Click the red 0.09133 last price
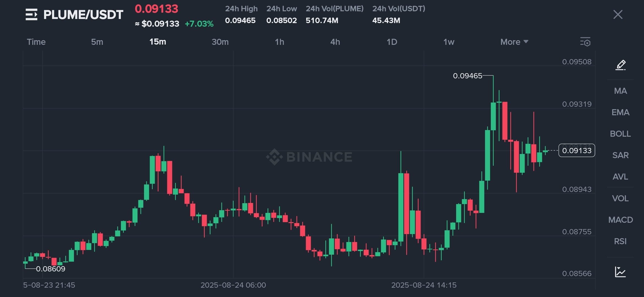 point(157,9)
